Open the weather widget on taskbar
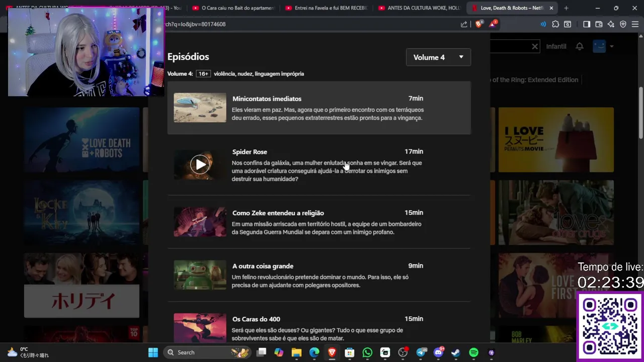The image size is (644, 362). pyautogui.click(x=28, y=352)
